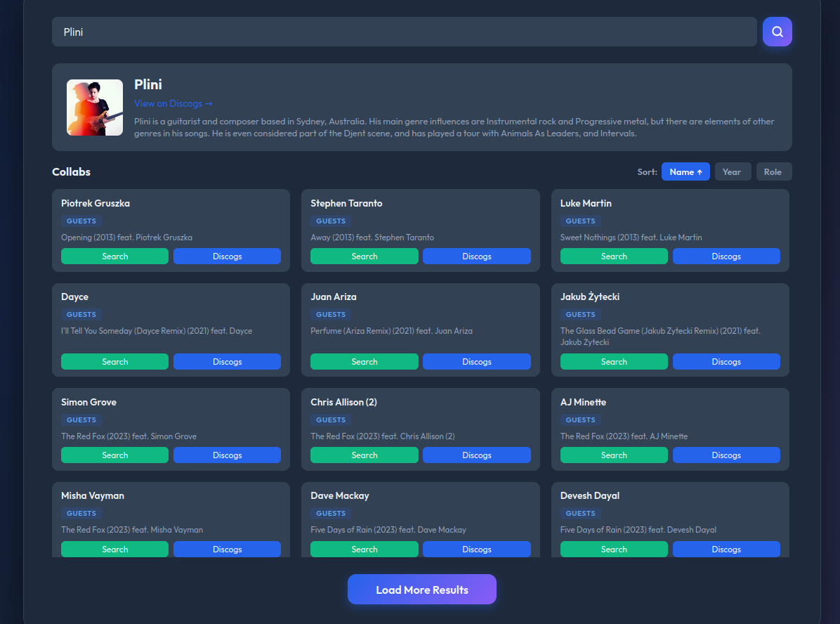The width and height of the screenshot is (840, 624).
Task: Open Discogs for Stephen Taranto
Action: (476, 256)
